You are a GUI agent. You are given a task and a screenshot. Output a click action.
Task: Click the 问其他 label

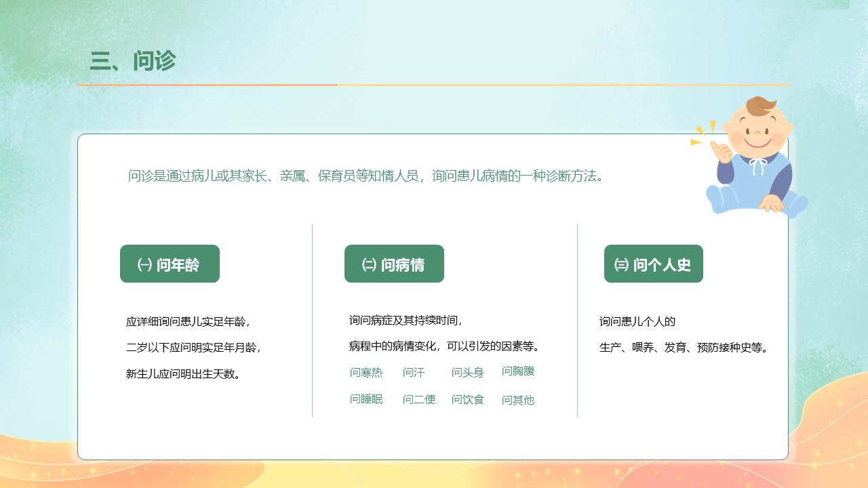(x=518, y=400)
